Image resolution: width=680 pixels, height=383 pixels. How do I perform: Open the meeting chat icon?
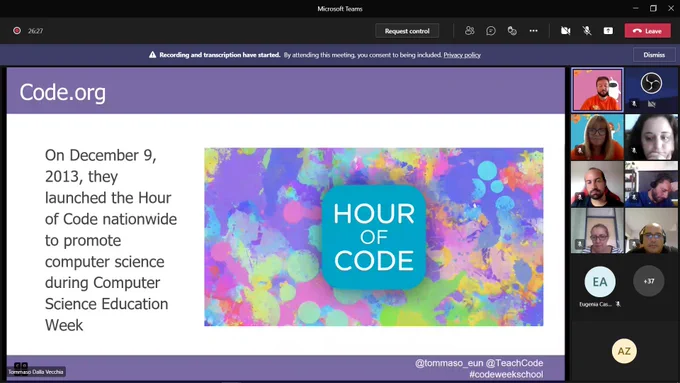490,31
